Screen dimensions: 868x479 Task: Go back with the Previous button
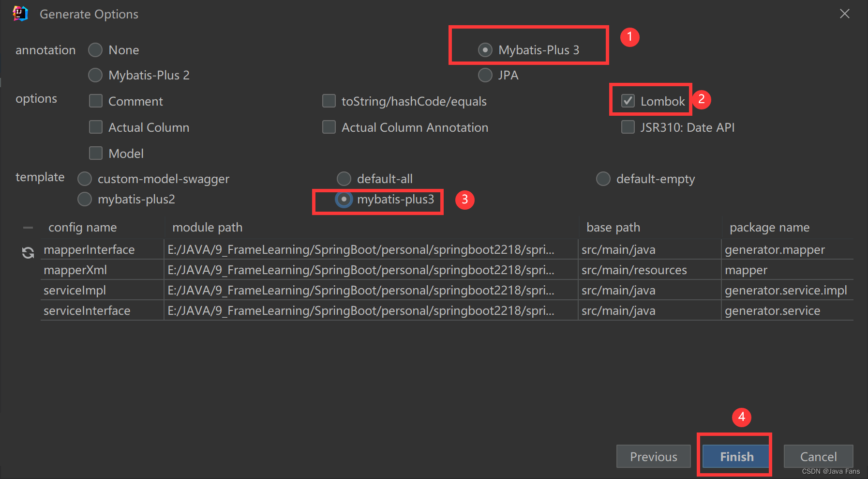coord(653,456)
